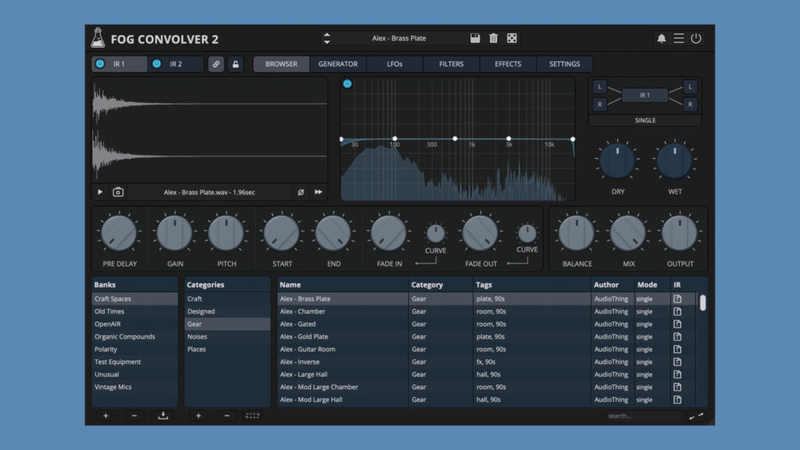Image resolution: width=800 pixels, height=450 pixels.
Task: Click the preset search field
Action: pyautogui.click(x=644, y=416)
